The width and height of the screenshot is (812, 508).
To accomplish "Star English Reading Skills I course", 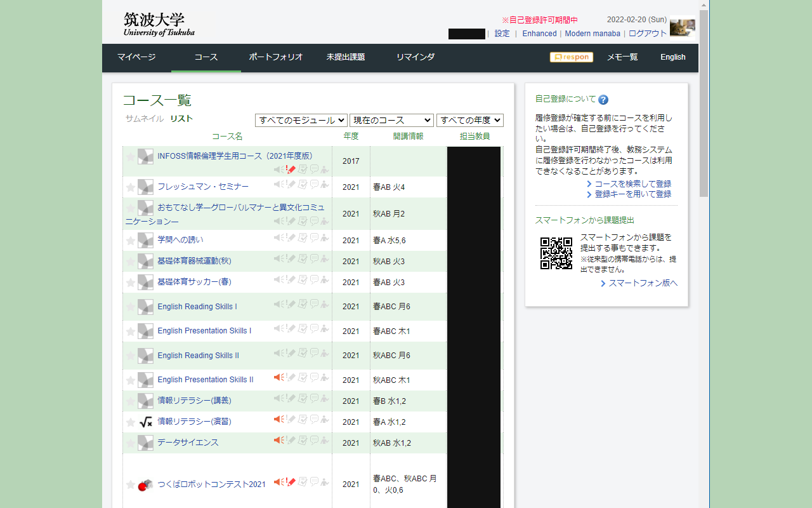I will 131,307.
